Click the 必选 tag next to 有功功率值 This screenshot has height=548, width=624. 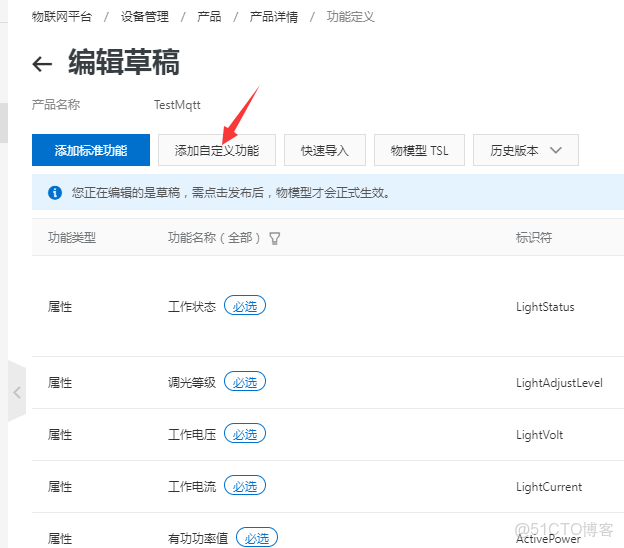[257, 537]
